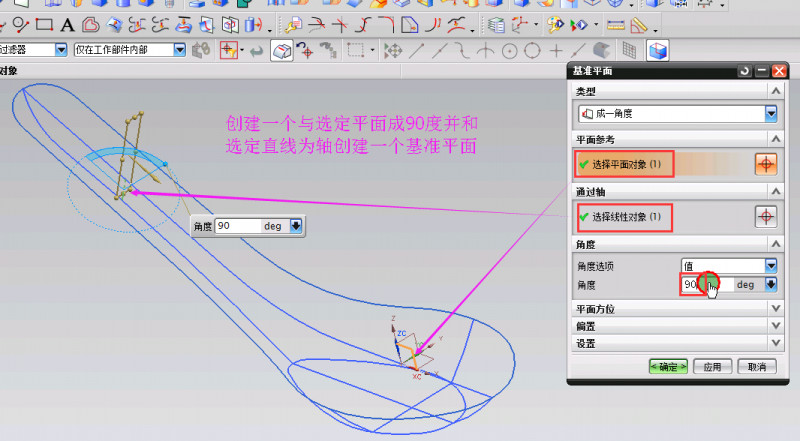Open the measure toolbar options arrow

(656, 30)
